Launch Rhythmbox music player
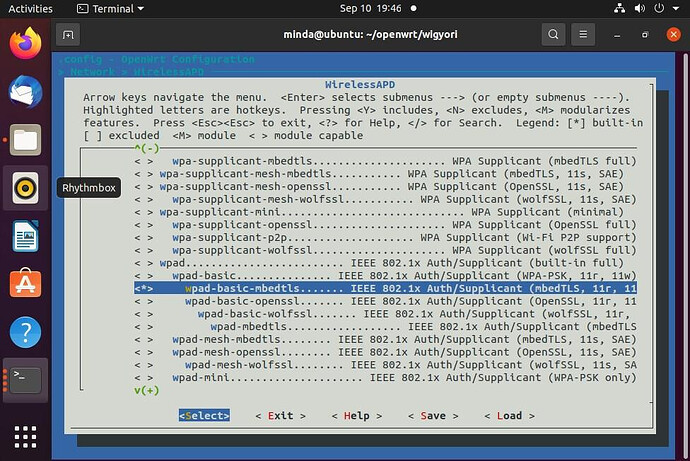Screen dimensions: 690x461 click(x=26, y=188)
